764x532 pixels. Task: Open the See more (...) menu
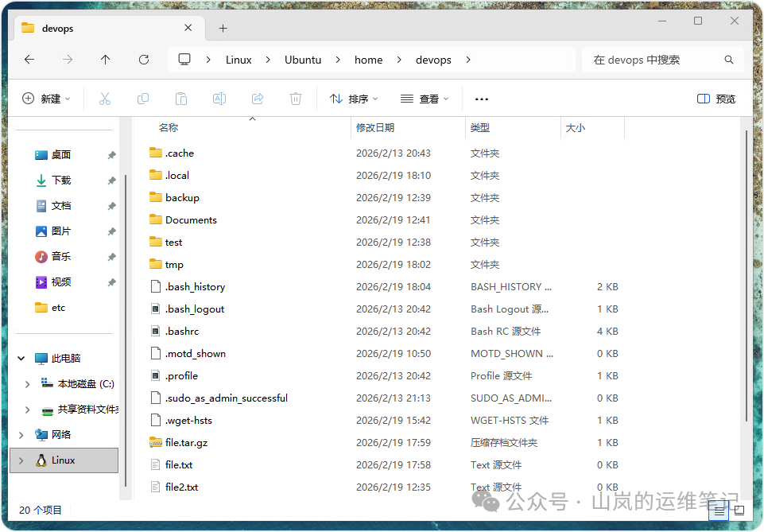481,99
